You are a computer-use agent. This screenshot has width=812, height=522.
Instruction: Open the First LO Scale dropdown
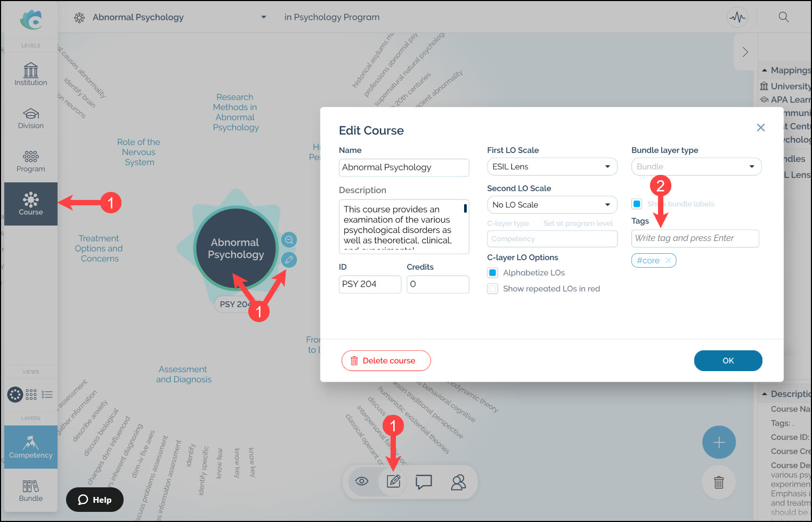tap(551, 167)
